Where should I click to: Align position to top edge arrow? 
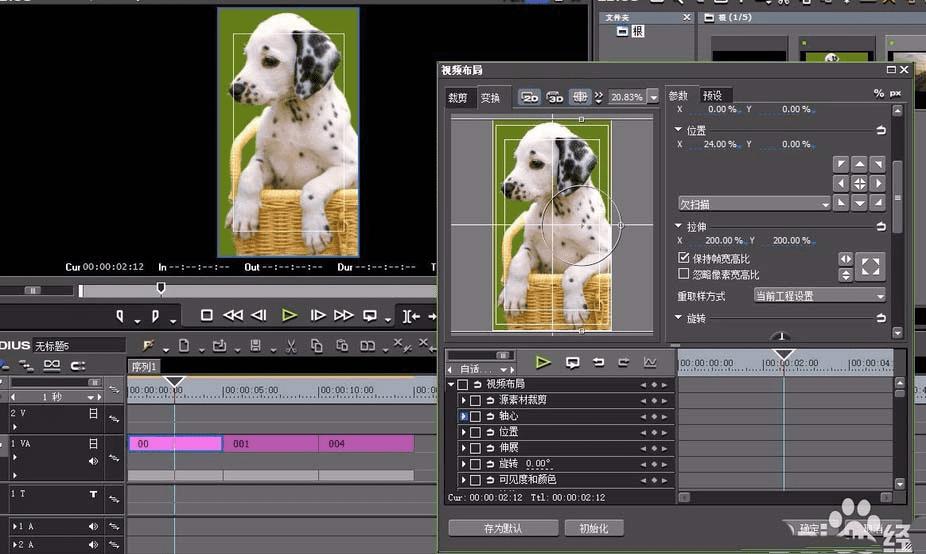coord(860,164)
